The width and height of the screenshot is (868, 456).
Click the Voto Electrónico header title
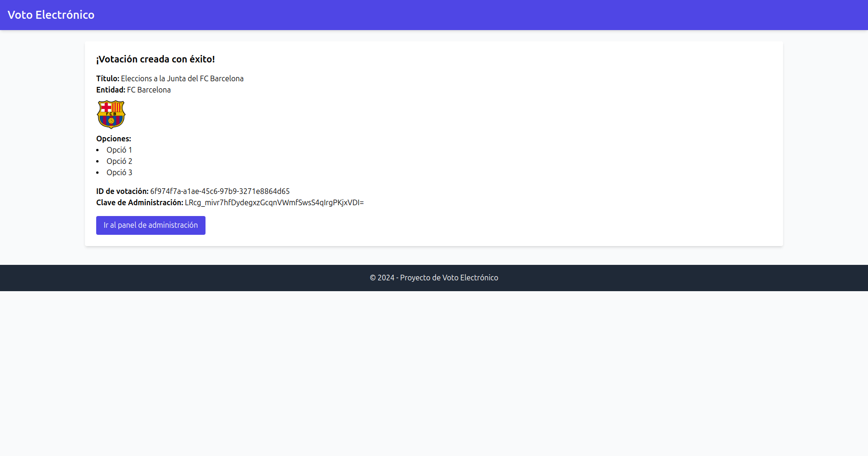[x=51, y=15]
